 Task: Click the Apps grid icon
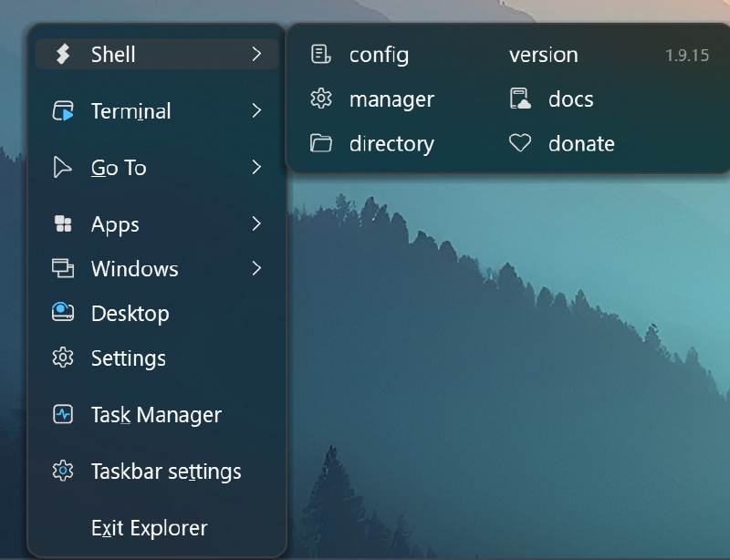(62, 223)
